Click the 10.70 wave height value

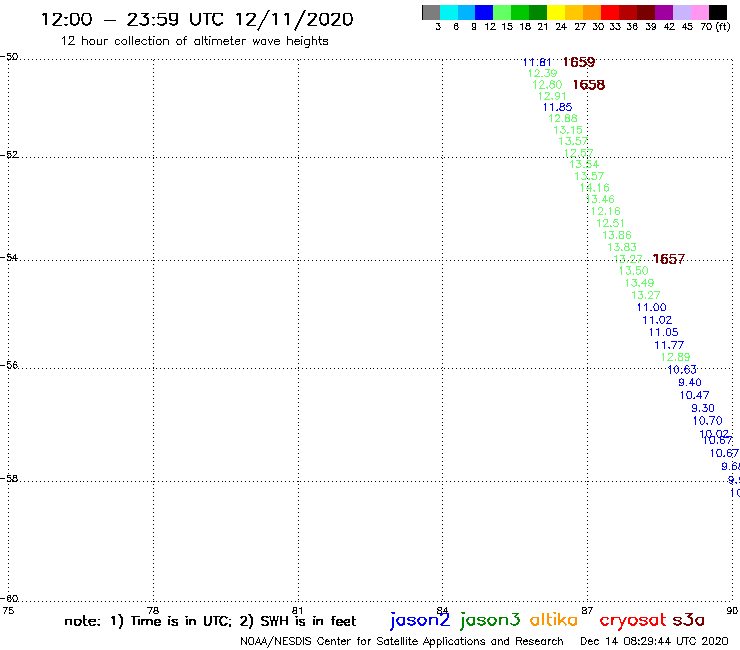point(707,421)
